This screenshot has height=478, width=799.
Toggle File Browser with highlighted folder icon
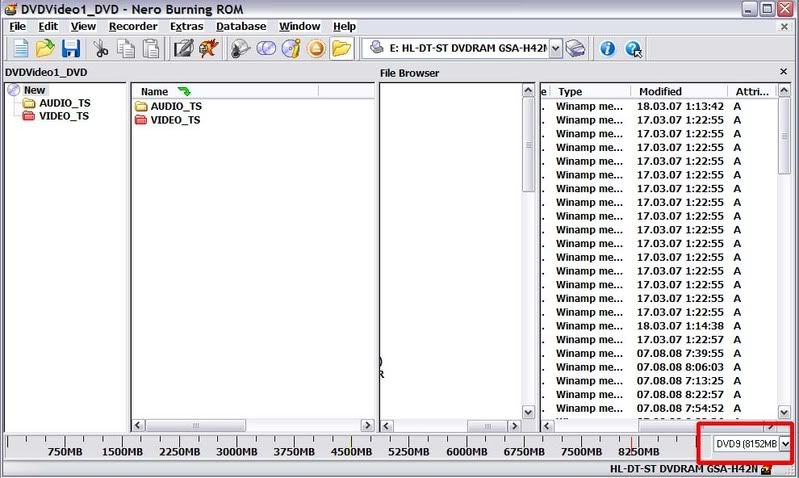coord(341,49)
